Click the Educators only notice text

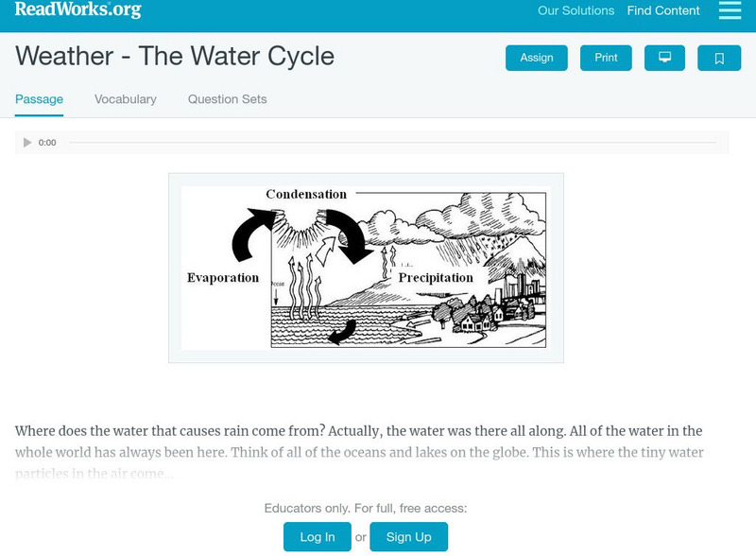point(365,508)
